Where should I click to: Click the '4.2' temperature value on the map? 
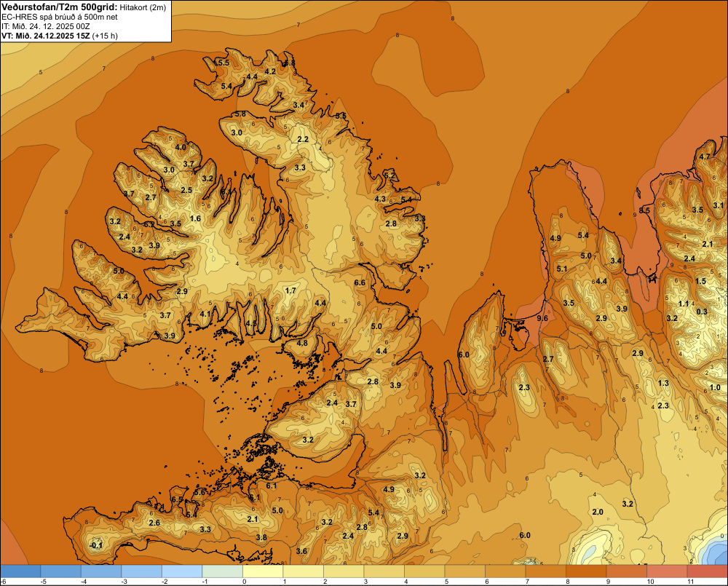(270, 71)
